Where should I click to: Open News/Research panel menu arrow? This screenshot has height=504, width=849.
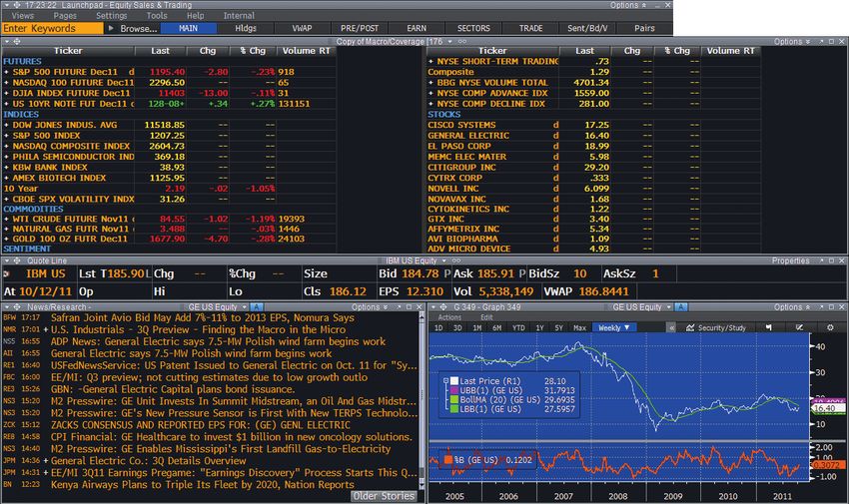point(7,307)
